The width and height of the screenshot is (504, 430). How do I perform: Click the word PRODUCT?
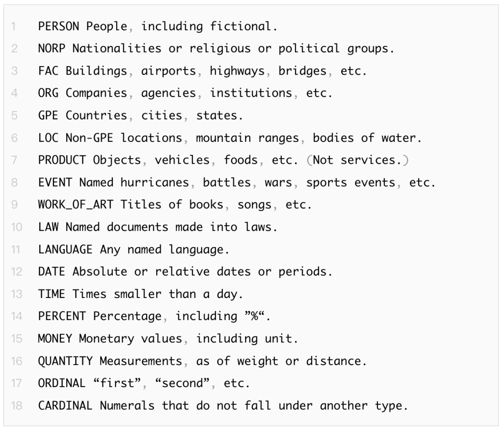point(62,160)
